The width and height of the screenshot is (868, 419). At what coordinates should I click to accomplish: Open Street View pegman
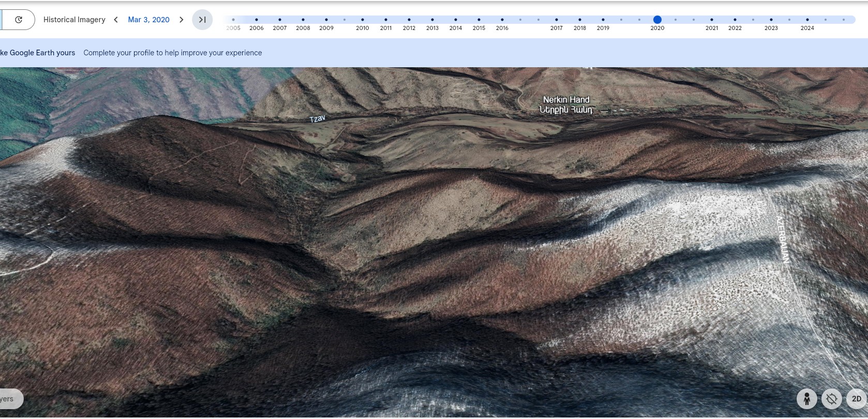point(806,399)
